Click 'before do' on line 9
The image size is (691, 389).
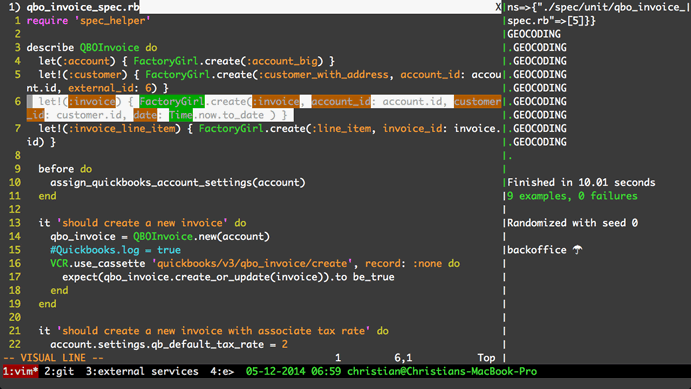coord(65,169)
